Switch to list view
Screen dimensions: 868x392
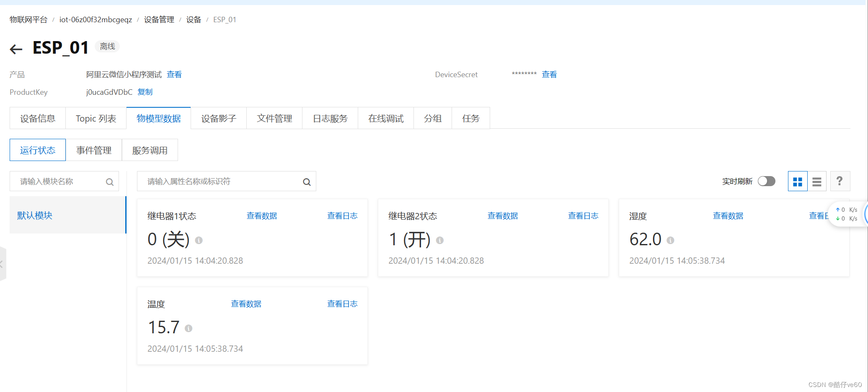point(816,181)
